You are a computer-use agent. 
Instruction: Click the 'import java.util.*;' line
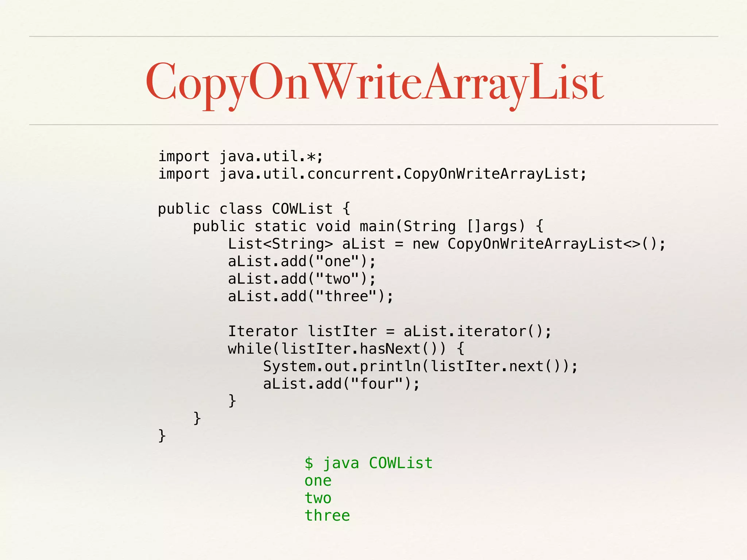point(240,156)
